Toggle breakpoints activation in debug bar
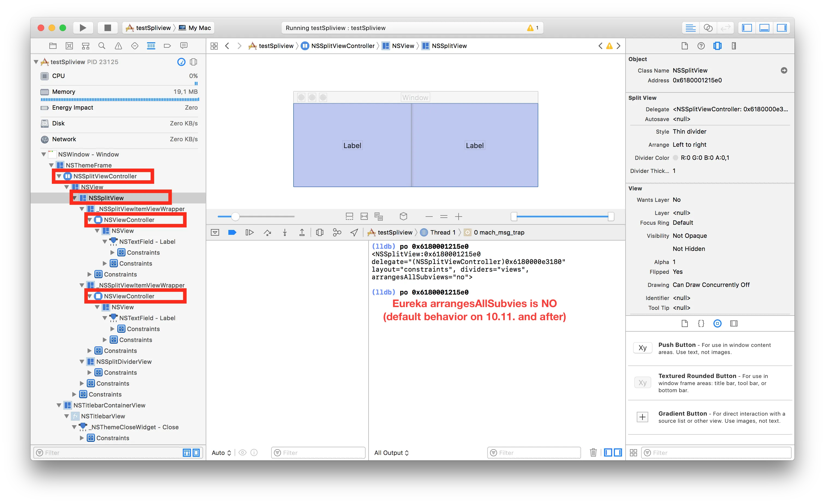The image size is (825, 504). [232, 232]
